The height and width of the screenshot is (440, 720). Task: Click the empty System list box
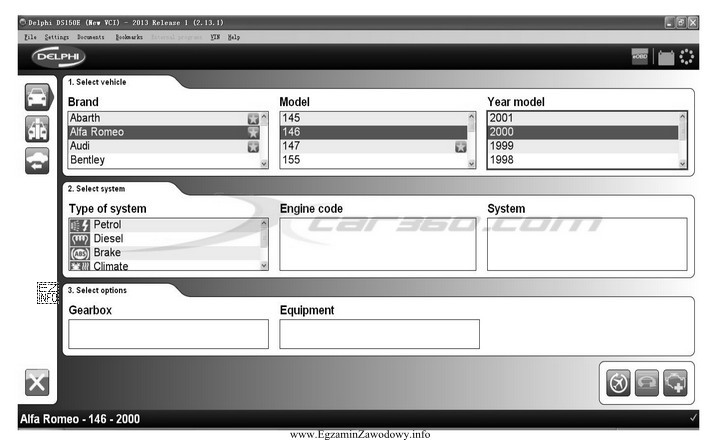point(587,244)
